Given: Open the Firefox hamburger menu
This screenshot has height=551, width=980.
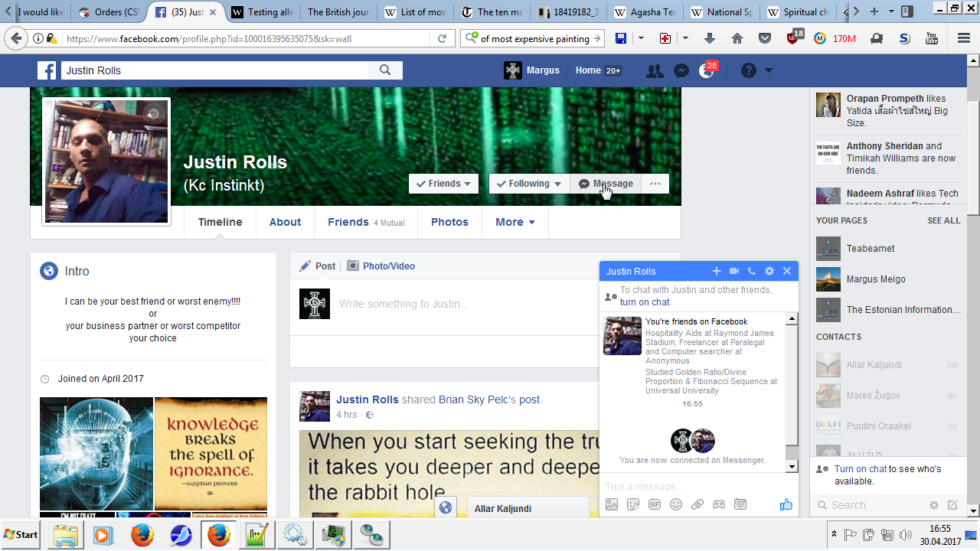Looking at the screenshot, I should click(964, 38).
